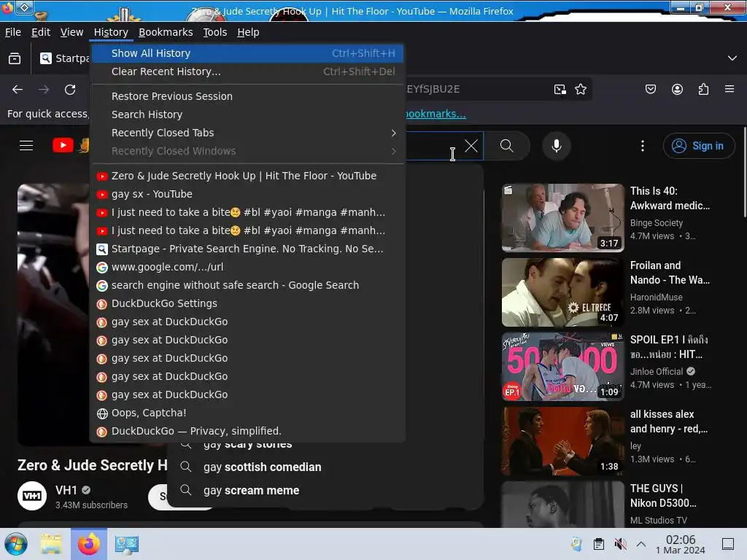Open 'SPOIL EP.1' video thumbnail
This screenshot has width=747, height=560.
pos(562,367)
